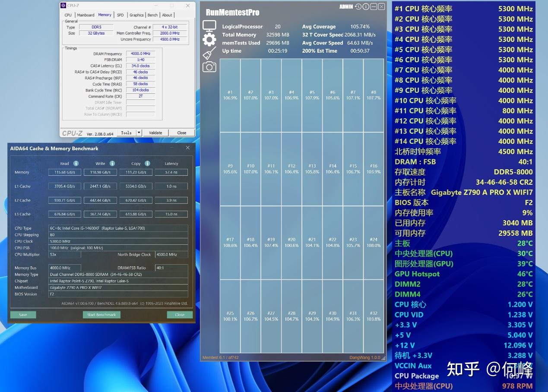
Task: Open the history clock icon in RunMemtestPro
Action: 358,6
